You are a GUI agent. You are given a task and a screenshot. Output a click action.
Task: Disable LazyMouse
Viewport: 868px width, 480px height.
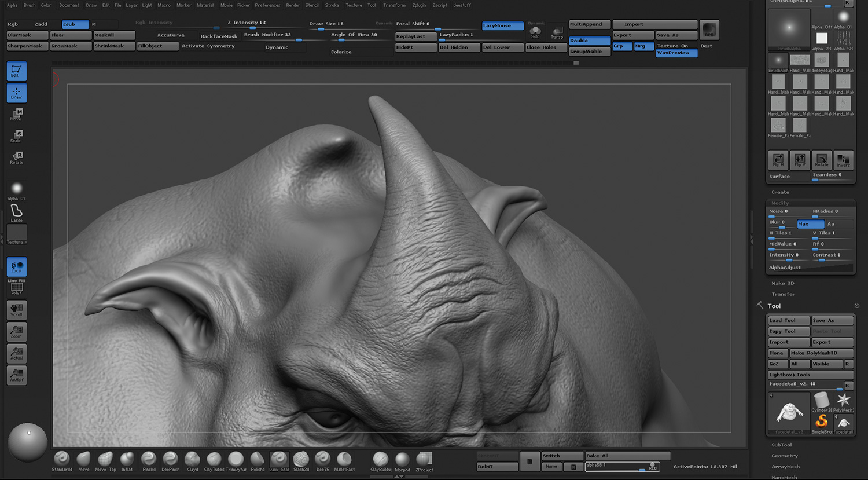(x=502, y=25)
